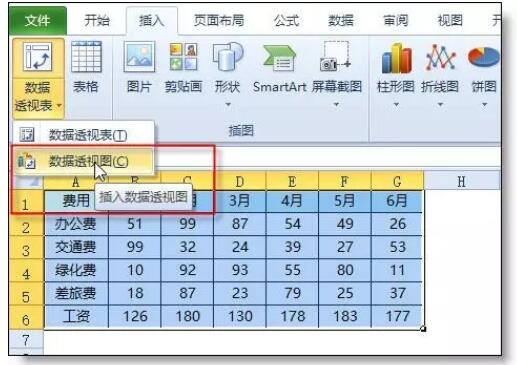Expand the 折线图 dropdown arrow
The width and height of the screenshot is (517, 365).
pos(440,104)
